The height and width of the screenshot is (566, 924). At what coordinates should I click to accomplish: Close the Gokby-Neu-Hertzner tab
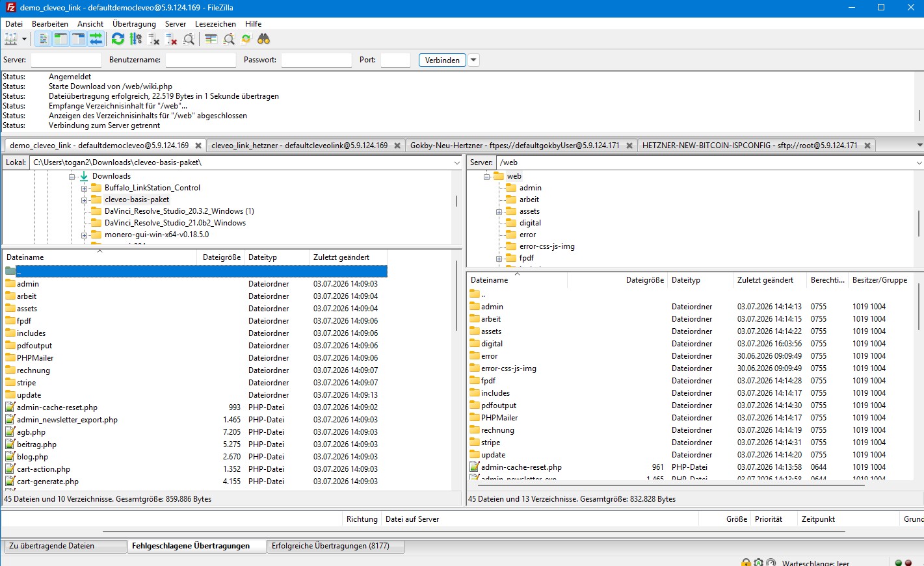click(629, 146)
